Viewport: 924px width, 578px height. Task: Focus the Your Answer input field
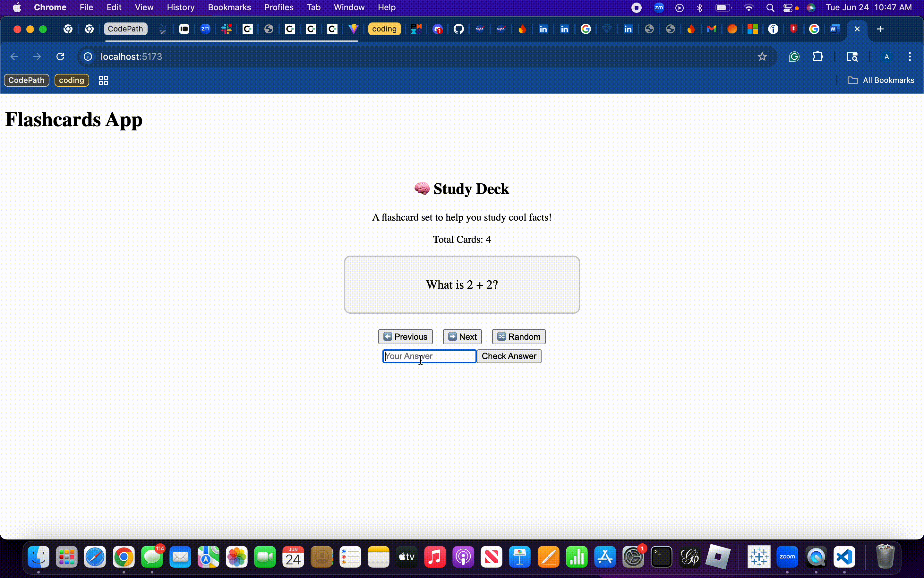click(x=429, y=356)
